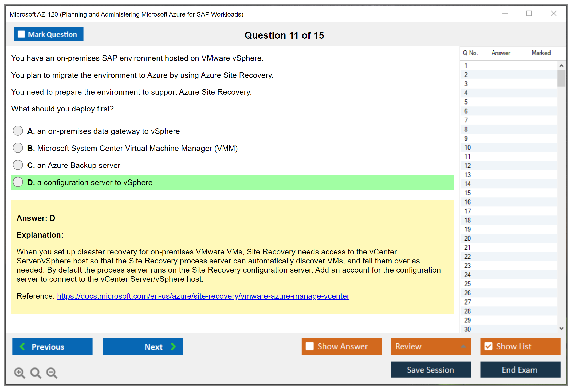Click the End Exam button
574x392 pixels.
pyautogui.click(x=520, y=370)
